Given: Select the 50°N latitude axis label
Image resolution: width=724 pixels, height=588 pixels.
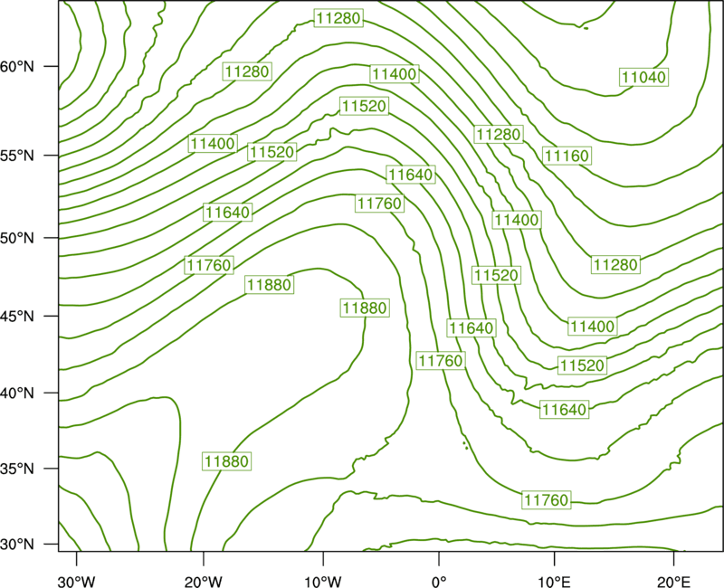Looking at the screenshot, I should (x=17, y=238).
